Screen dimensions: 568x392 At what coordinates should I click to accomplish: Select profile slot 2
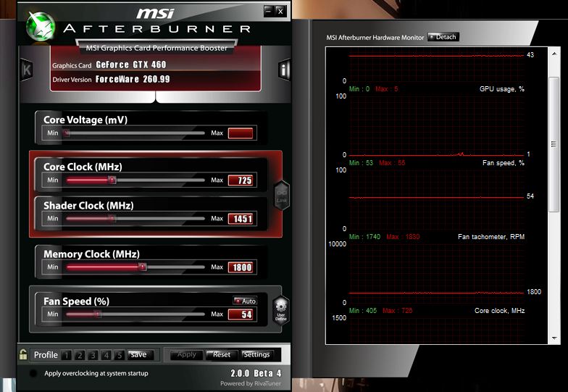click(80, 355)
